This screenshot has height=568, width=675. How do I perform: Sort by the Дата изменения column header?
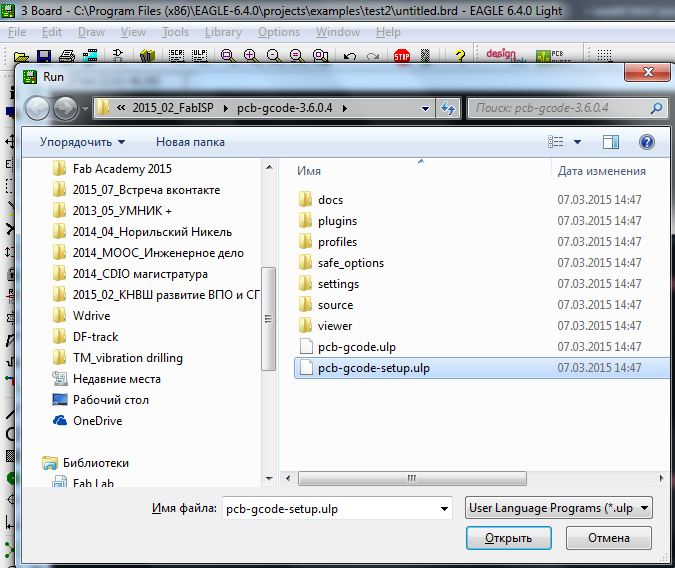tap(601, 171)
